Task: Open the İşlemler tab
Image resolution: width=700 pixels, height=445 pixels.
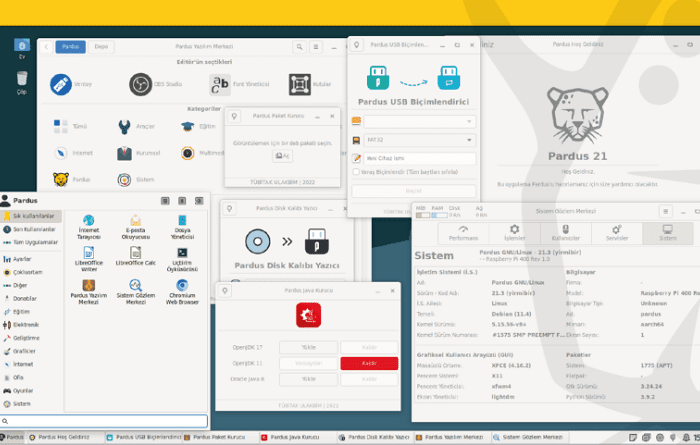Action: [514, 233]
